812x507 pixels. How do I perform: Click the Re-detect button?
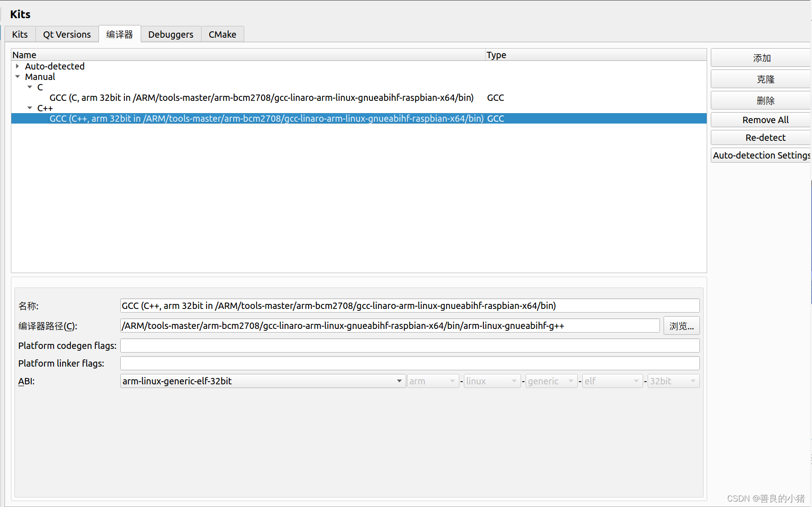point(761,138)
